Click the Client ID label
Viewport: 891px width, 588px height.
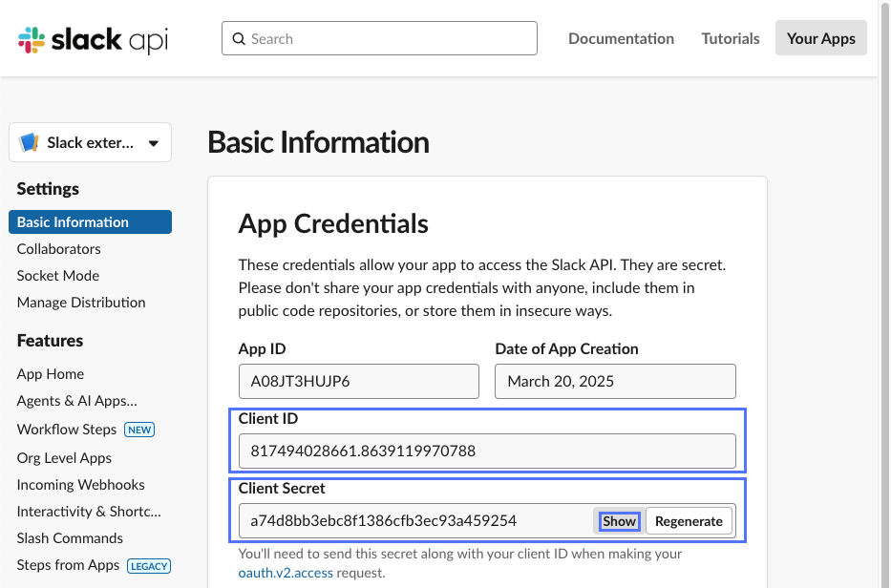click(267, 418)
